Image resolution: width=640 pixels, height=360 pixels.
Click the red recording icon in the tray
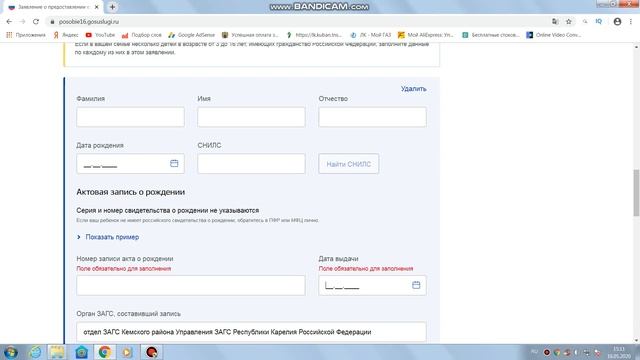tap(547, 352)
